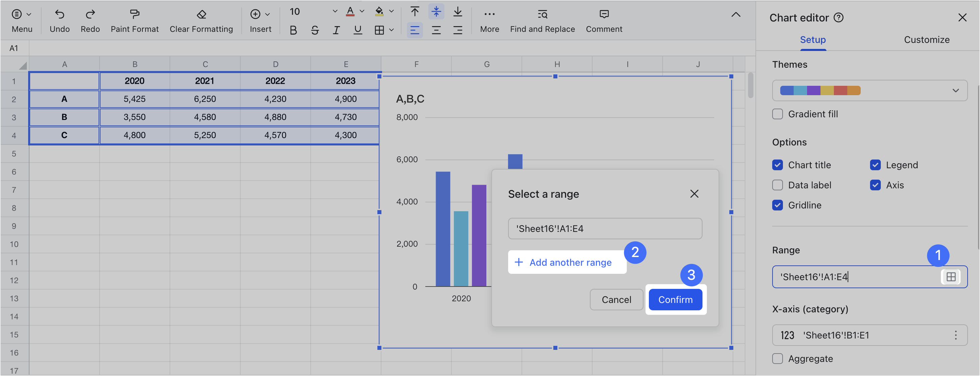The image size is (980, 376).
Task: Open the range selector grid icon
Action: pos(951,277)
